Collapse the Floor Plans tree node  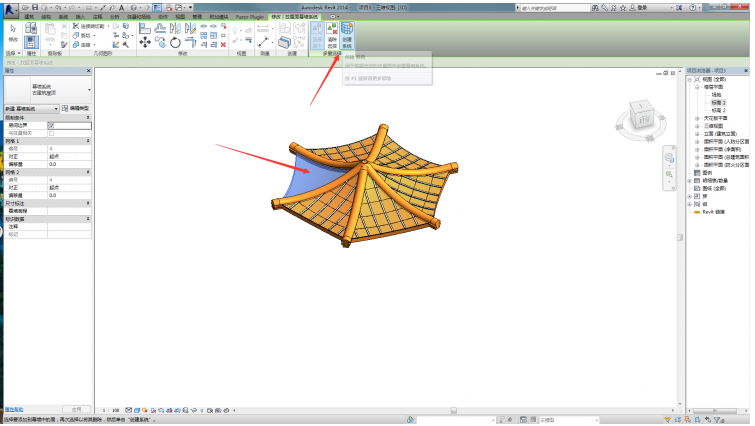pyautogui.click(x=697, y=88)
